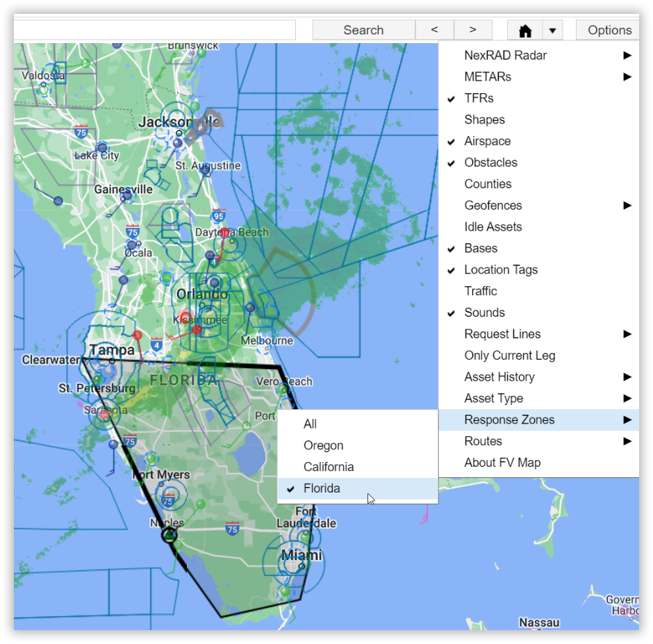This screenshot has height=644, width=653.
Task: Uncheck the Airspace layer
Action: pyautogui.click(x=539, y=141)
